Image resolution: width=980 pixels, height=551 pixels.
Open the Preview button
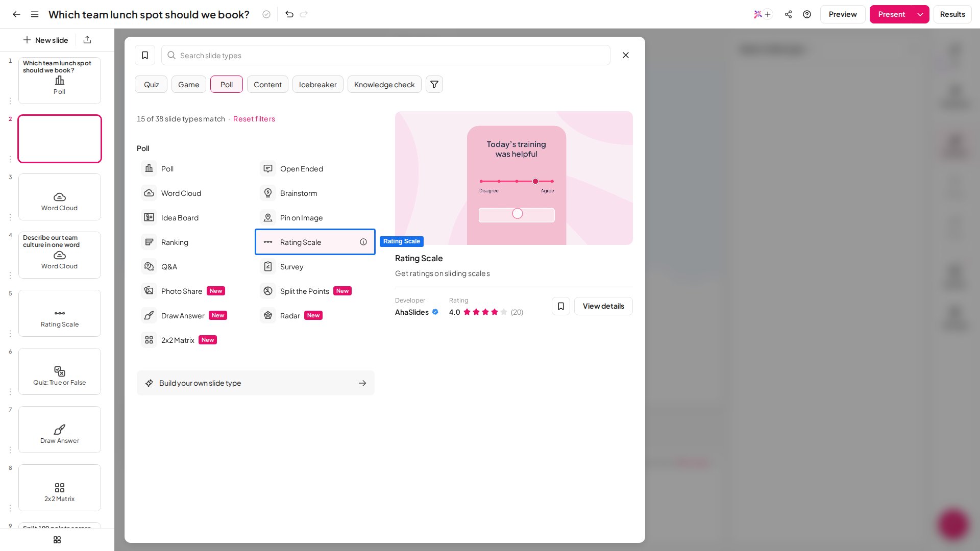tap(843, 14)
